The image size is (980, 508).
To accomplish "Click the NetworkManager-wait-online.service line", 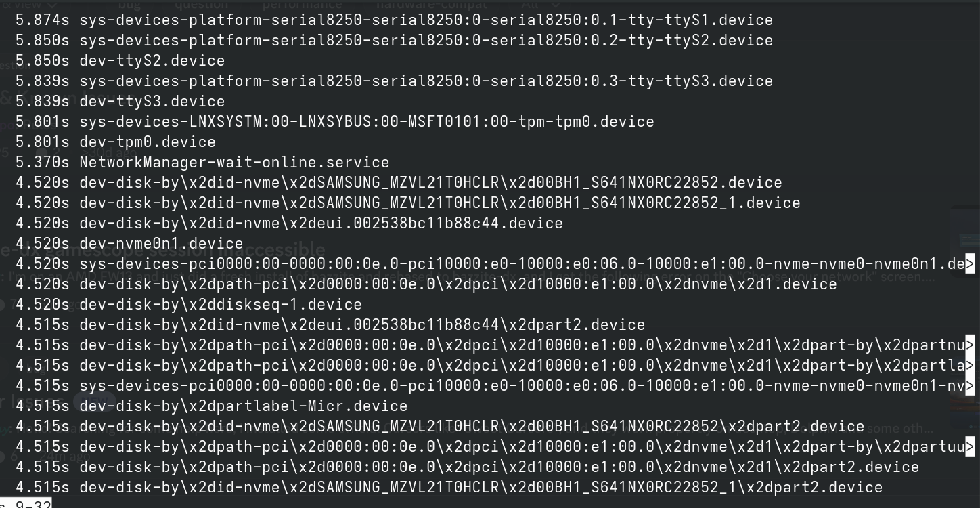I will (x=202, y=163).
